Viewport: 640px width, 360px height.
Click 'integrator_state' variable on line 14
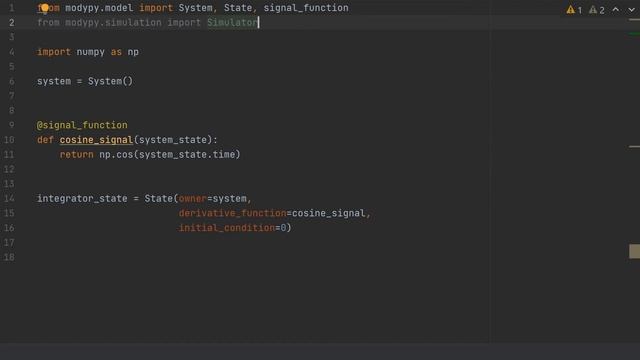point(82,199)
